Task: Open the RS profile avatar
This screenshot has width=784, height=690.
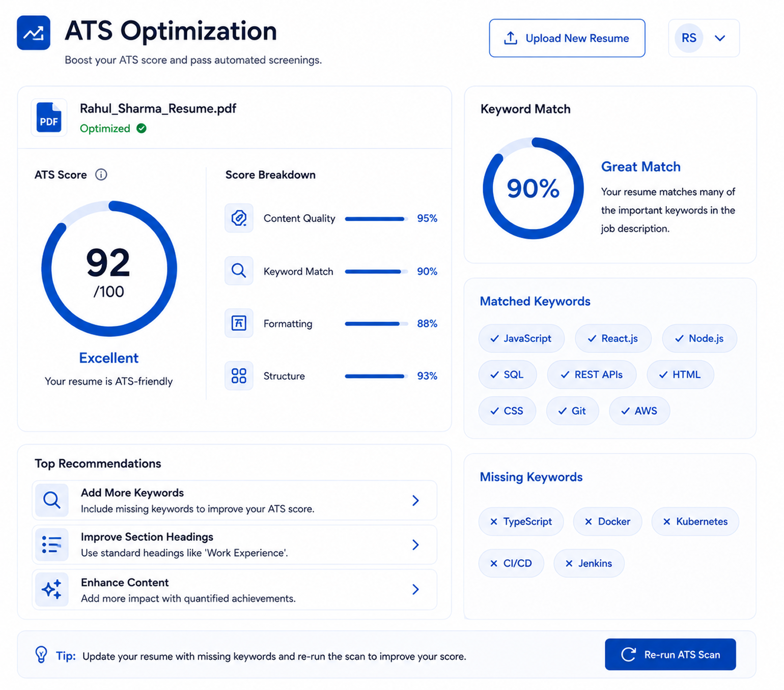Action: click(689, 38)
